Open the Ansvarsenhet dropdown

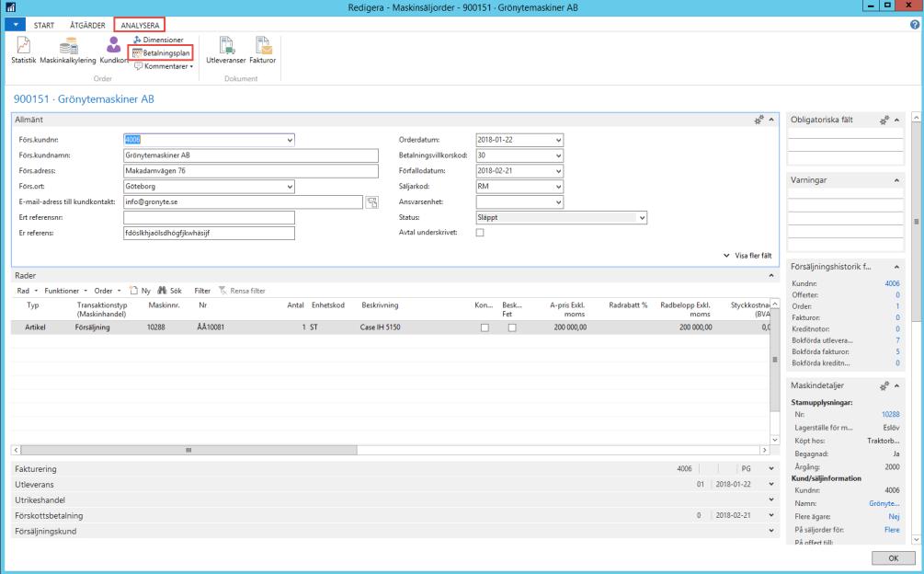(558, 202)
